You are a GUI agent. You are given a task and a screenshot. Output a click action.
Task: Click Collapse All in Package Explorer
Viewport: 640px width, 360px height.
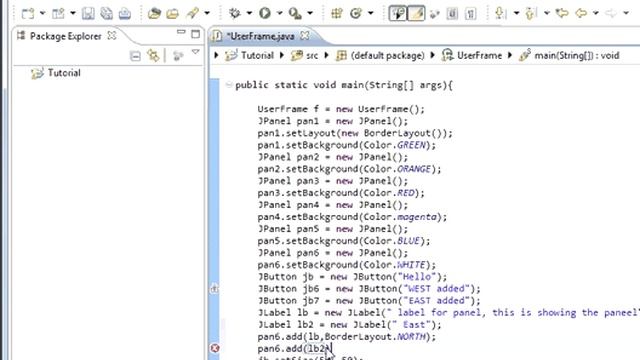point(135,56)
